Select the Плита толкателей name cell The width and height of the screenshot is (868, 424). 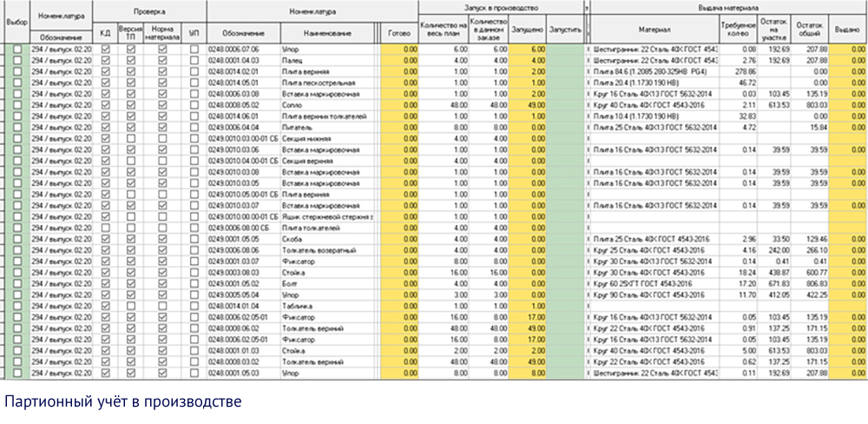pyautogui.click(x=328, y=228)
